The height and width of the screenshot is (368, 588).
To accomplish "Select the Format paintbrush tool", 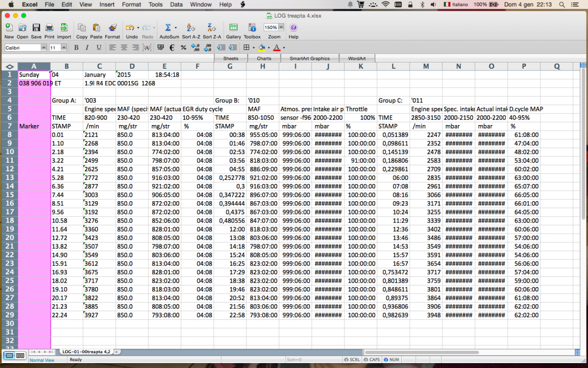I will [112, 28].
